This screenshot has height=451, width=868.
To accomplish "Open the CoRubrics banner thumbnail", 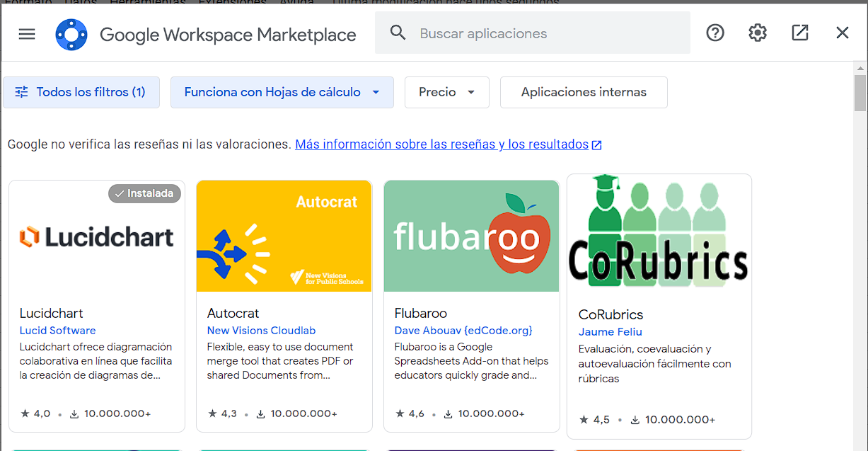I will pos(659,231).
